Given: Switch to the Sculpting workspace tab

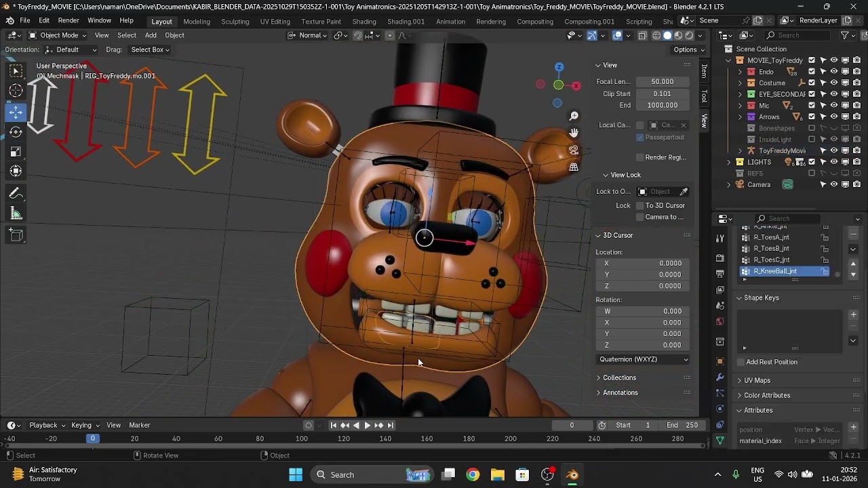Looking at the screenshot, I should coord(235,22).
